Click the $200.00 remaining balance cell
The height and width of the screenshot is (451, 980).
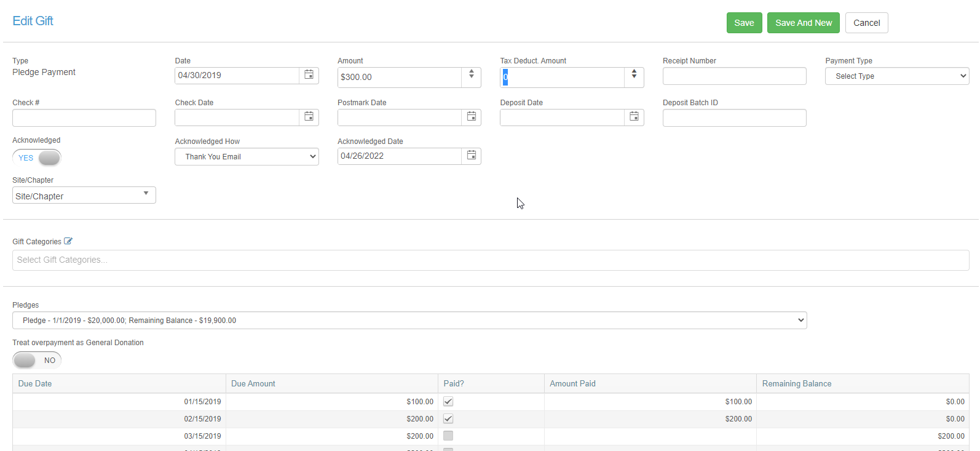[x=863, y=436]
